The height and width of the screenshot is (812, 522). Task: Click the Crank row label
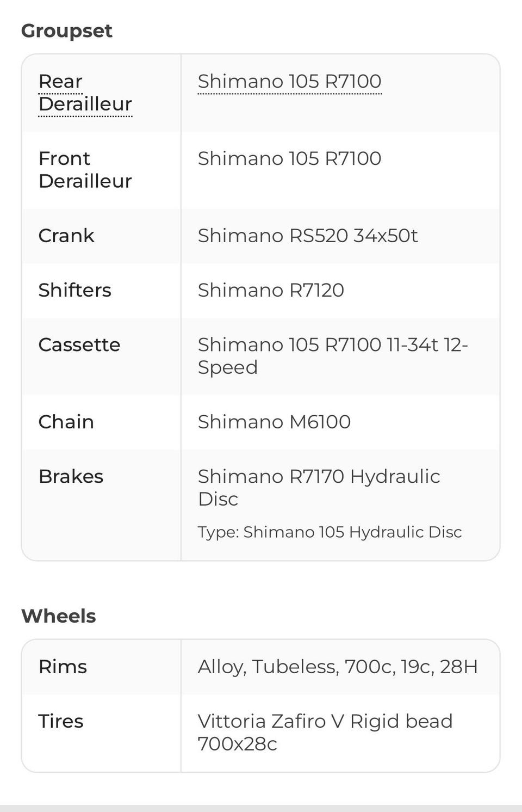66,236
